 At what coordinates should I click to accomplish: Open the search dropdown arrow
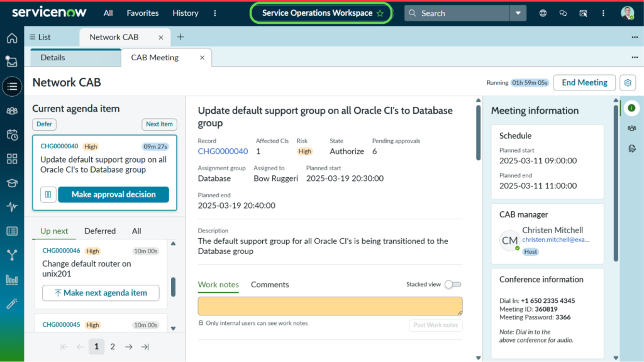[x=518, y=13]
